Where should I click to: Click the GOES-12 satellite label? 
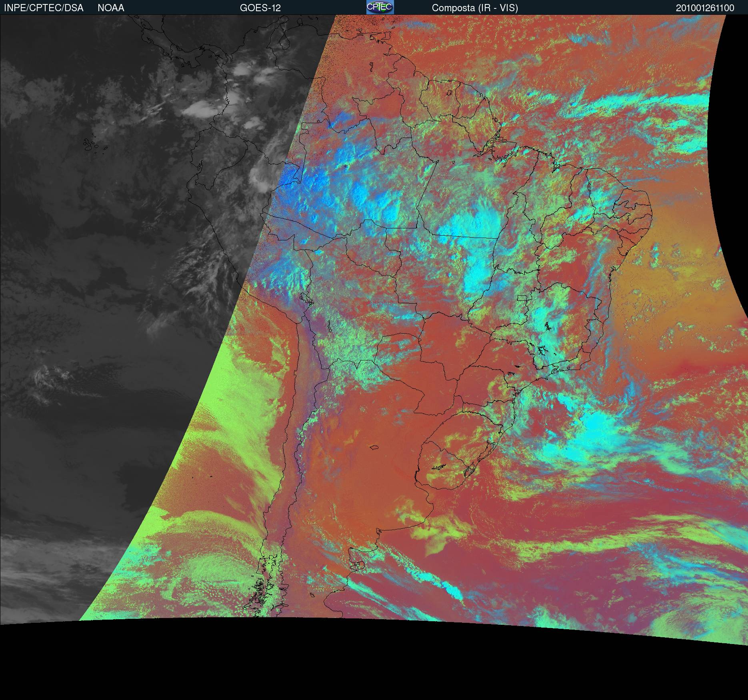pos(260,8)
